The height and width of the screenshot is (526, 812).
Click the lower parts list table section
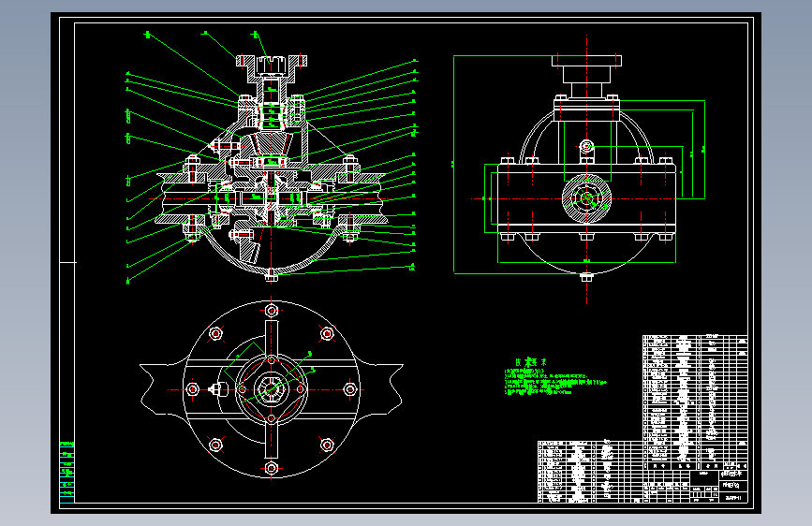(x=590, y=471)
